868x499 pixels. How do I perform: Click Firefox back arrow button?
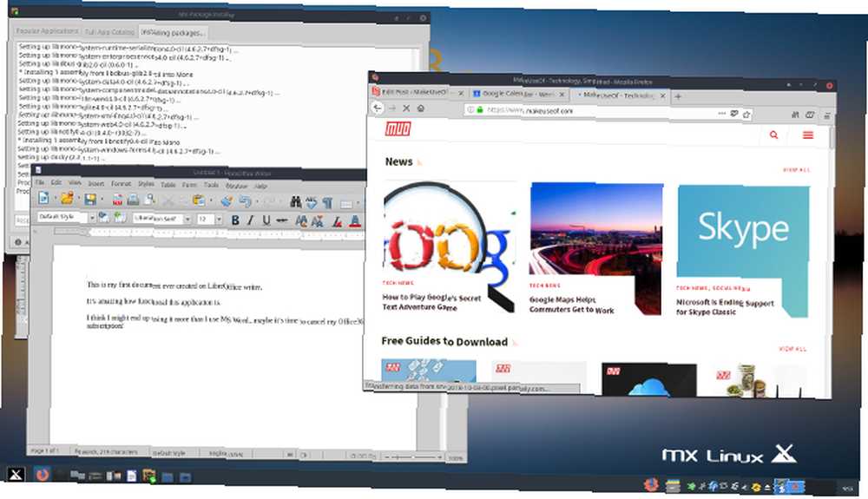tap(378, 108)
